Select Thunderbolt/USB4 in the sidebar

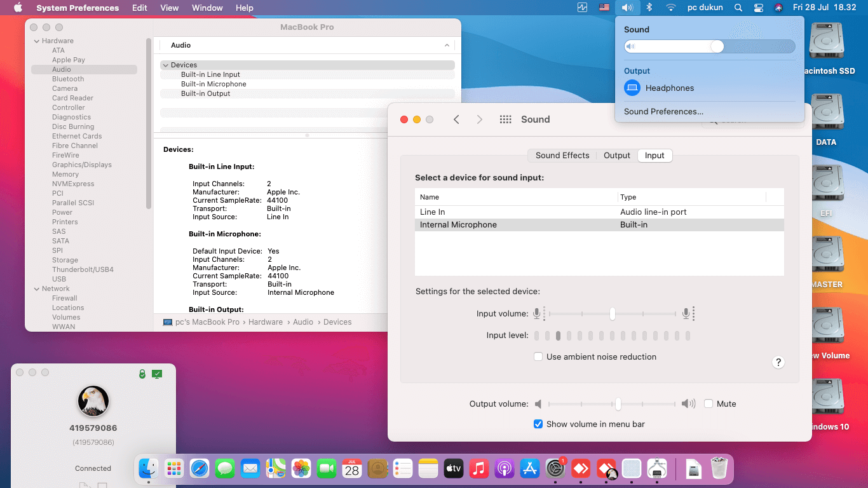[83, 270]
